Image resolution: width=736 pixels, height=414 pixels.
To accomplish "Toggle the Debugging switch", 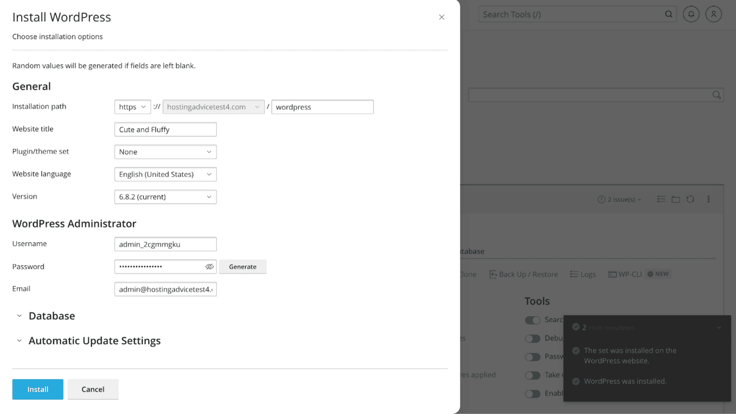I will [533, 338].
